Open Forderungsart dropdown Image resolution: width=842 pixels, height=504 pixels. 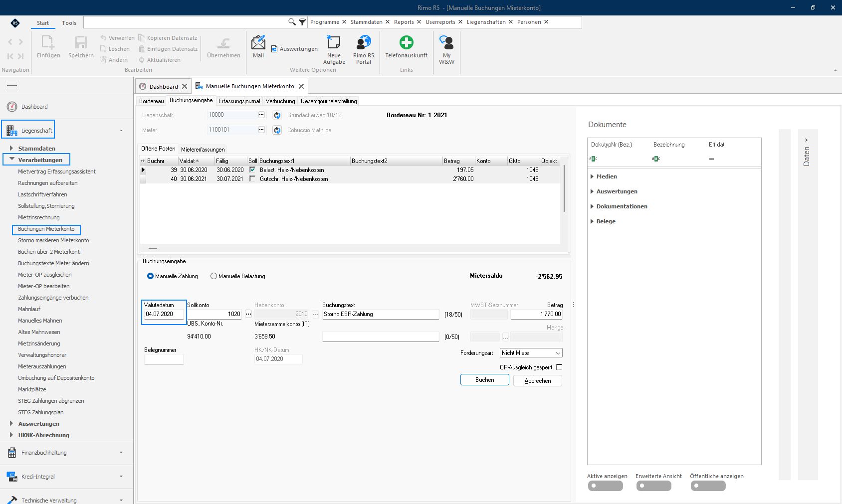531,353
